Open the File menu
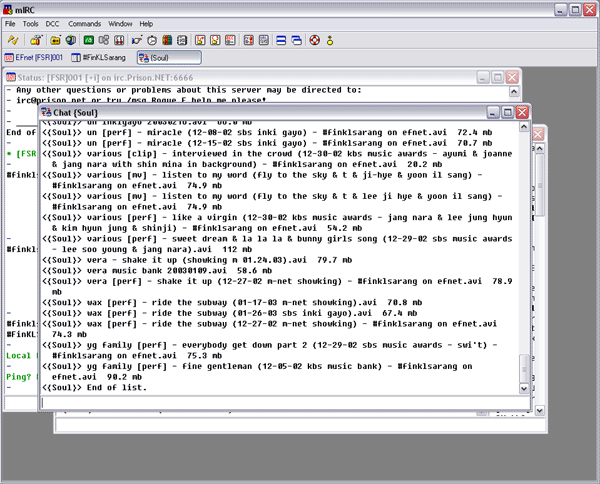This screenshot has width=600, height=484. coord(10,23)
